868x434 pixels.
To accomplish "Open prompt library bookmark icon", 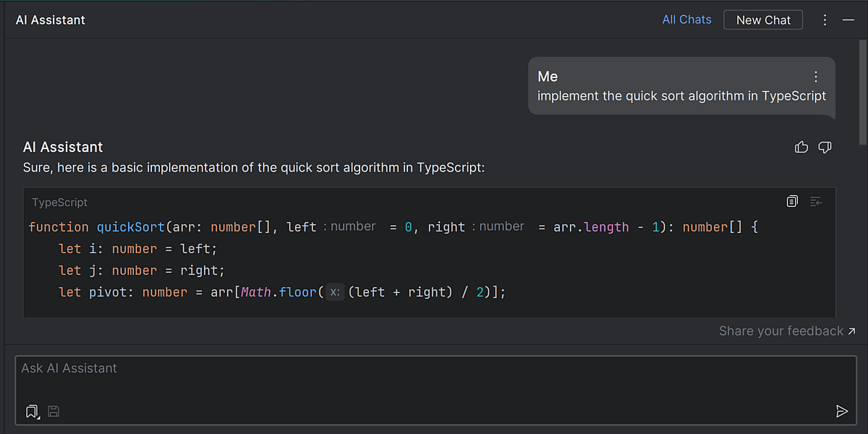I will tap(31, 412).
